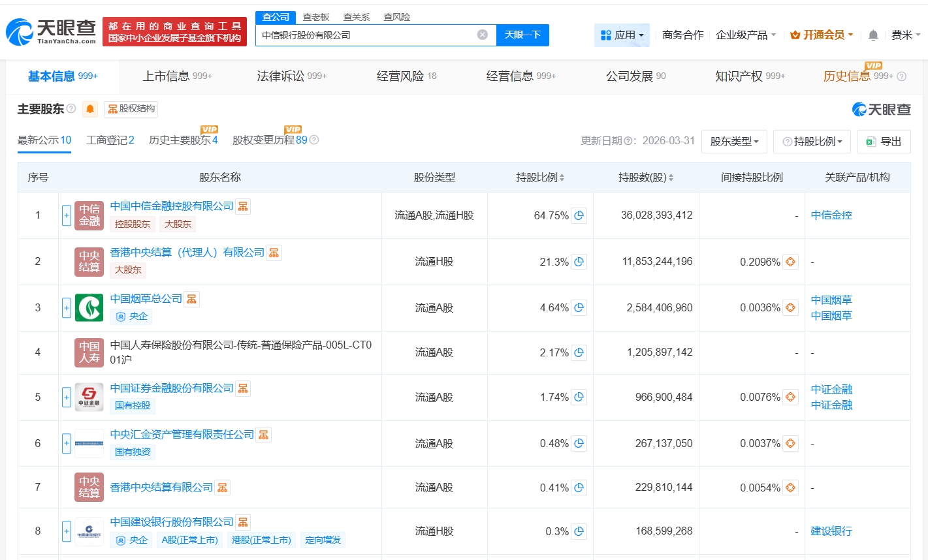The image size is (928, 560).
Task: Open related product link 建设银行
Action: pos(831,531)
